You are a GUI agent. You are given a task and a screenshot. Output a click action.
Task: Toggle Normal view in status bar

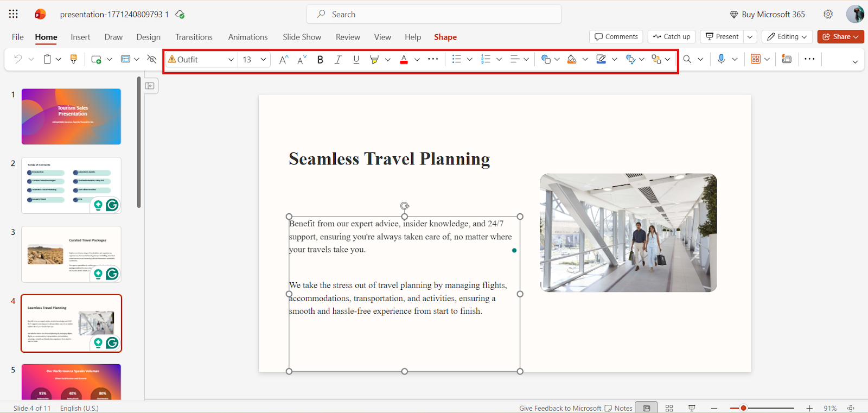647,408
